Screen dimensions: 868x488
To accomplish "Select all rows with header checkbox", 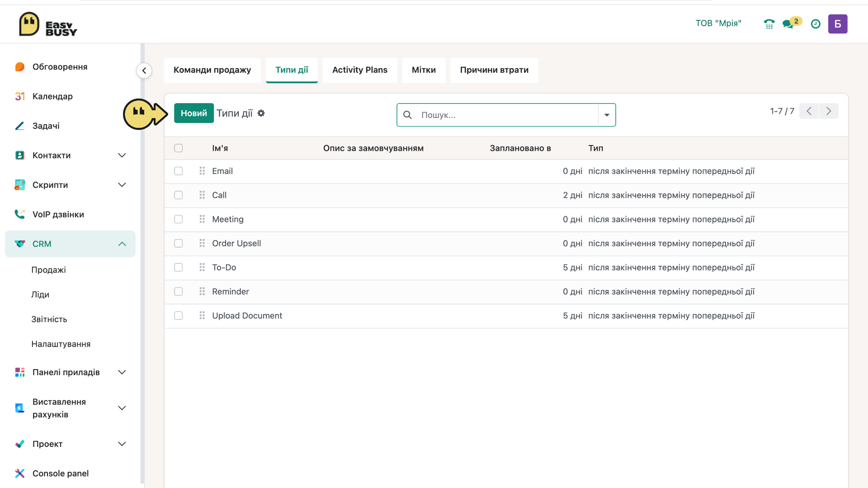I will [179, 148].
